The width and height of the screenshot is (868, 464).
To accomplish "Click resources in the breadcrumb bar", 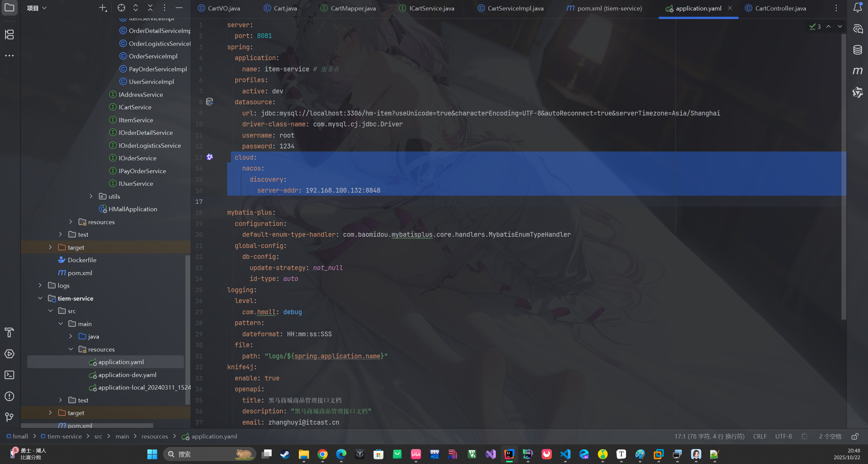I will pos(155,436).
